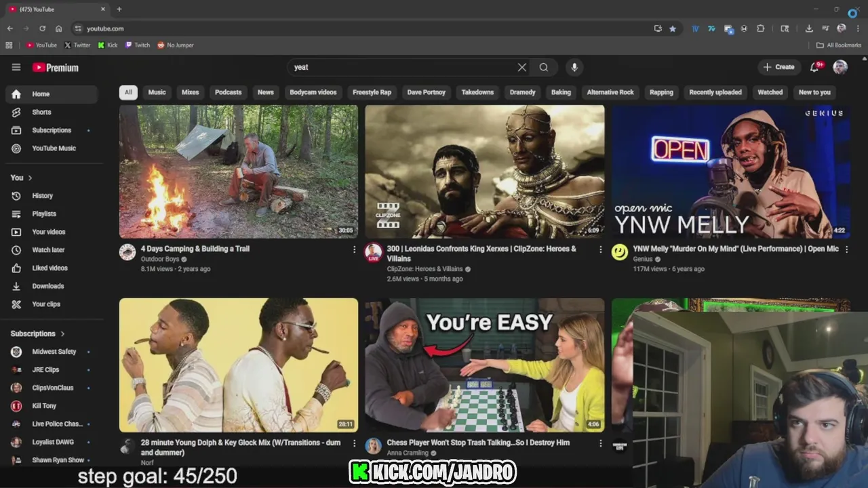The height and width of the screenshot is (488, 868).
Task: Open Loyalist DAWG channel subscription
Action: [x=52, y=442]
